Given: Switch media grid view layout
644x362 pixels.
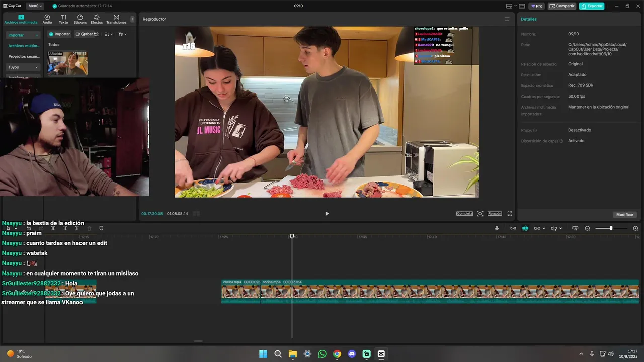Looking at the screenshot, I should [x=96, y=34].
